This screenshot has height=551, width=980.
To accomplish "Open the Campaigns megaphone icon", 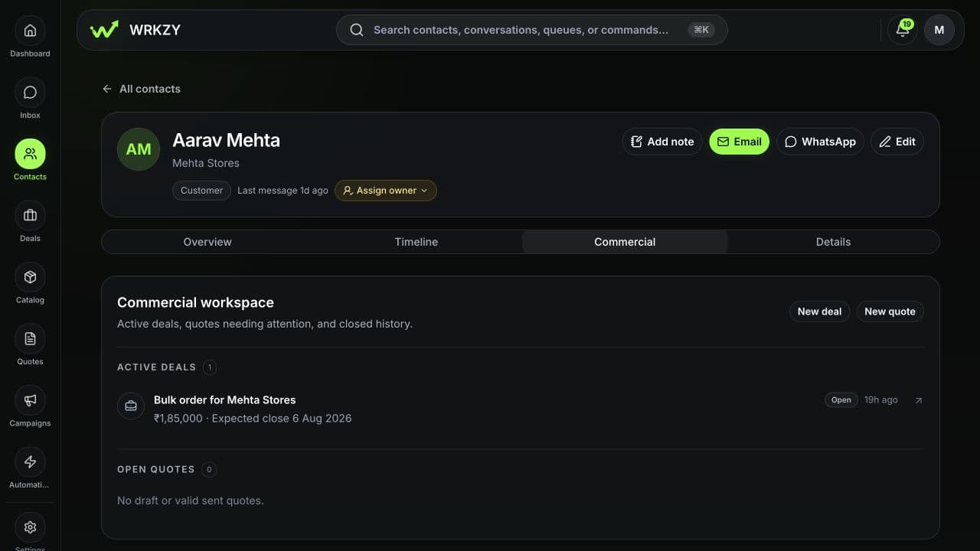I will [x=30, y=400].
